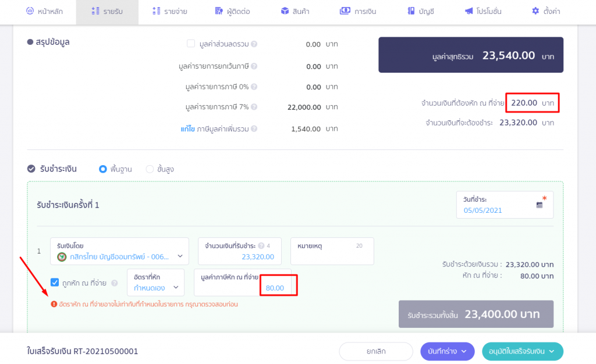Click the help icon next to ถูกหัก ณ ที่จ่าย

coord(115,283)
